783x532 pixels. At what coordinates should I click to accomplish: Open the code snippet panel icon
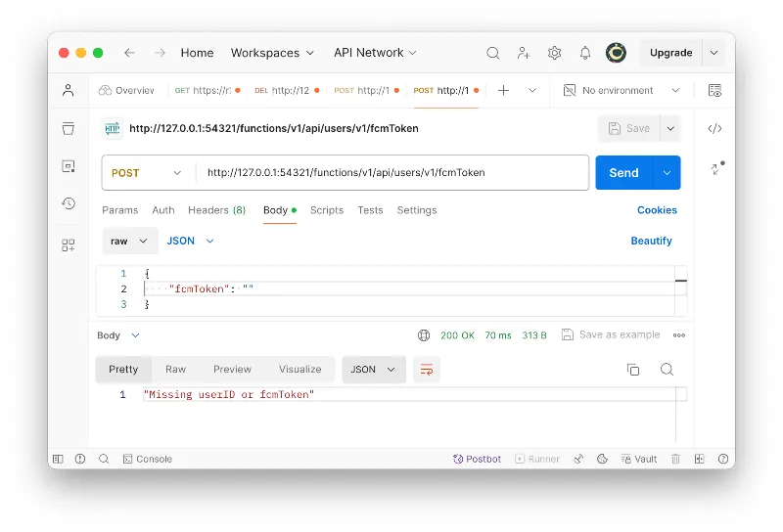point(714,128)
